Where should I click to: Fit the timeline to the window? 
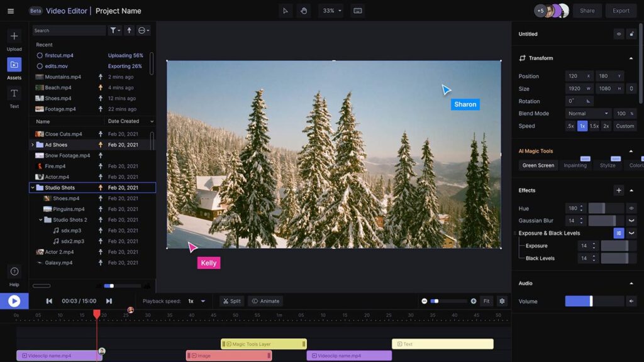tap(486, 301)
